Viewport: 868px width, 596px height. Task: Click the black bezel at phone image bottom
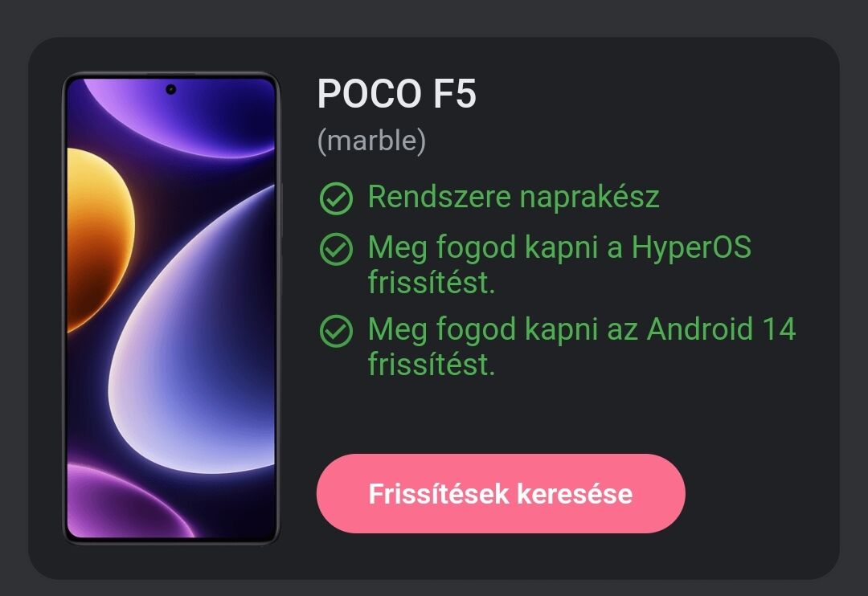[171, 541]
